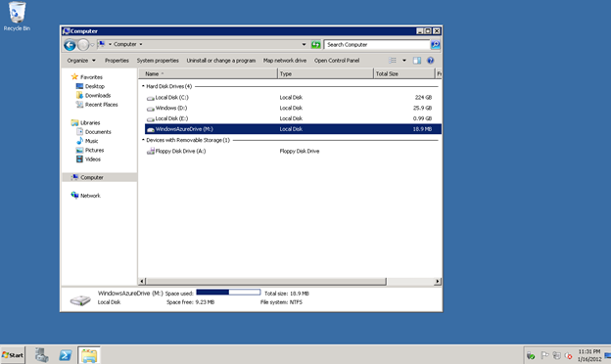Screen dimensions: 611x364
Task: Click the horizontal scrollbar right arrow
Action: tap(438, 281)
